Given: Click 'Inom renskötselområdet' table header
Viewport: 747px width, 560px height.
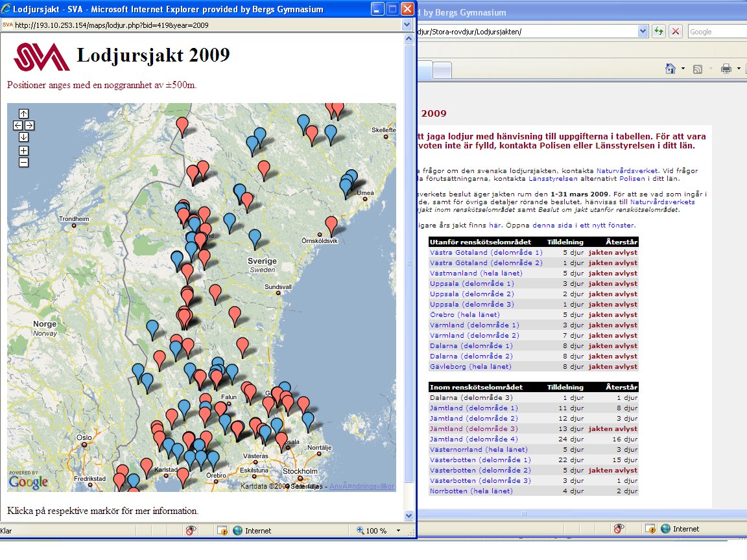Looking at the screenshot, I should (x=476, y=387).
